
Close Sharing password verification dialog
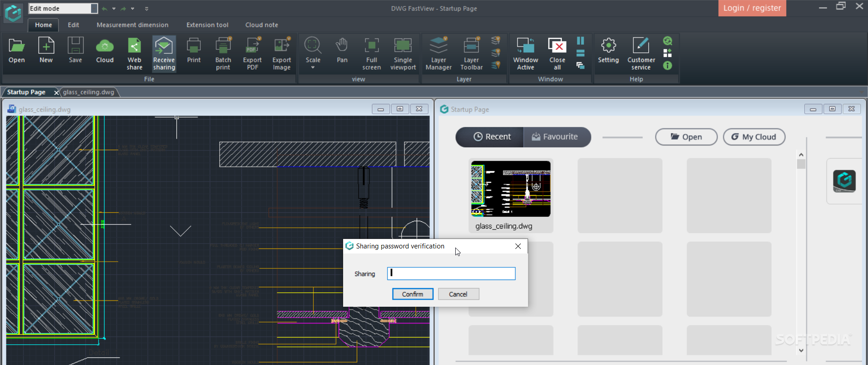(x=518, y=246)
